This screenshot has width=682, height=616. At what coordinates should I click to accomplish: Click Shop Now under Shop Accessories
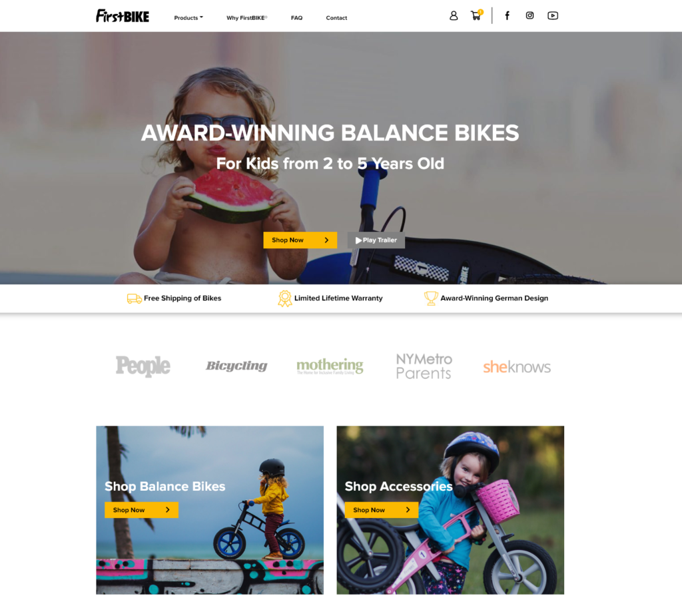point(382,510)
